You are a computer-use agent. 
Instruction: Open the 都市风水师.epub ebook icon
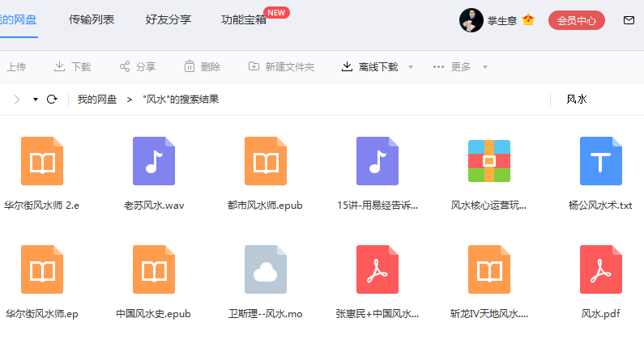266,161
